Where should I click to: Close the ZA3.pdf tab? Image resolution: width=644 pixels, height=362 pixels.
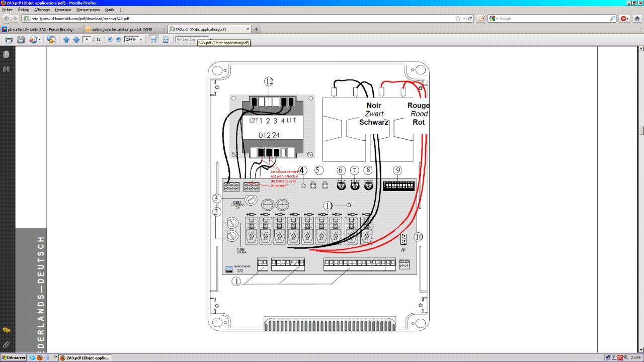[248, 29]
